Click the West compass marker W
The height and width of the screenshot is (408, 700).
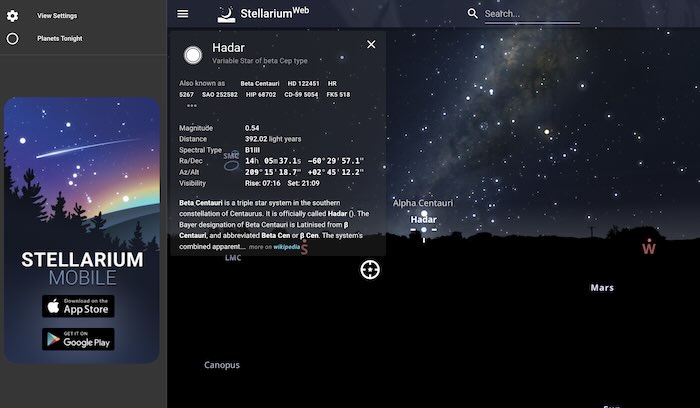[649, 247]
